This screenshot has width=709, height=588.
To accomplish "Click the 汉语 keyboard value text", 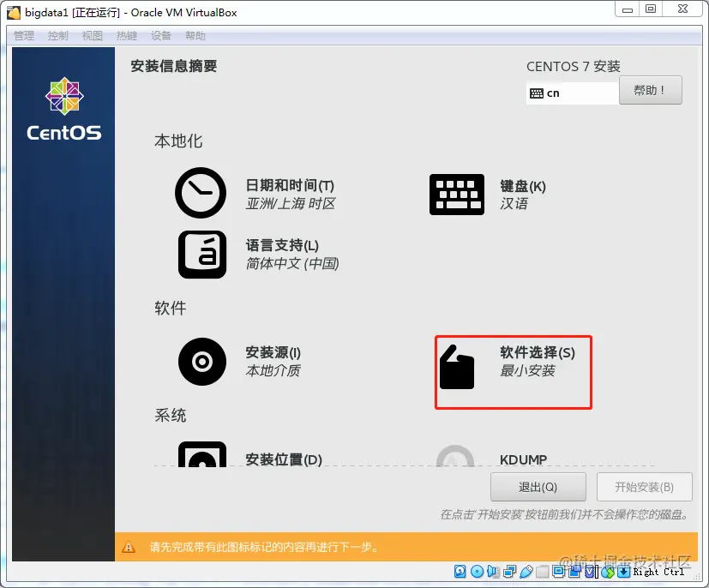I will click(514, 204).
